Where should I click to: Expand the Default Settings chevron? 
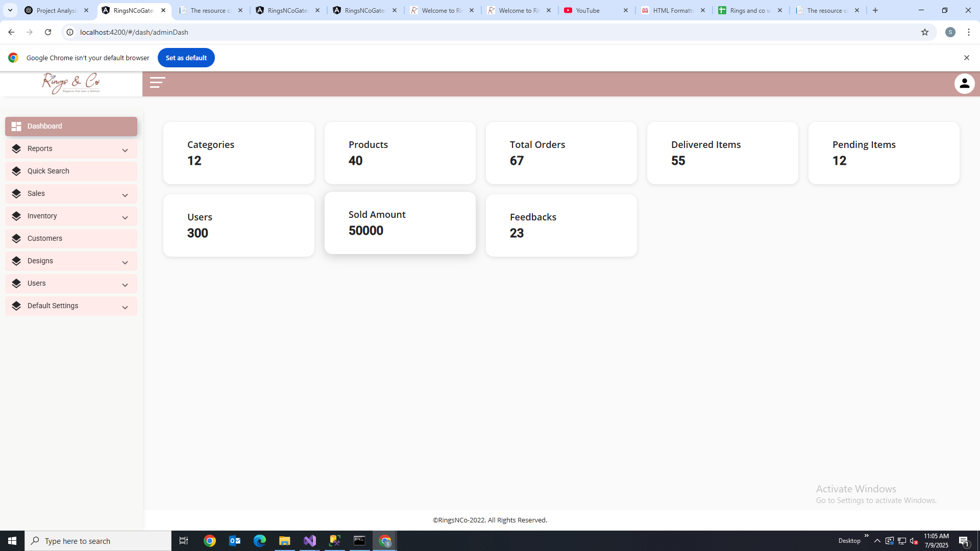(x=125, y=307)
